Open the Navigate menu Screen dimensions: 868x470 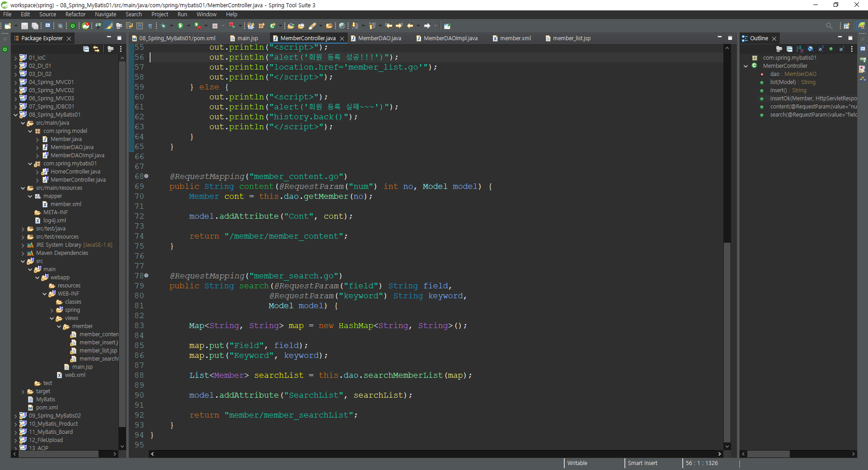pyautogui.click(x=105, y=14)
